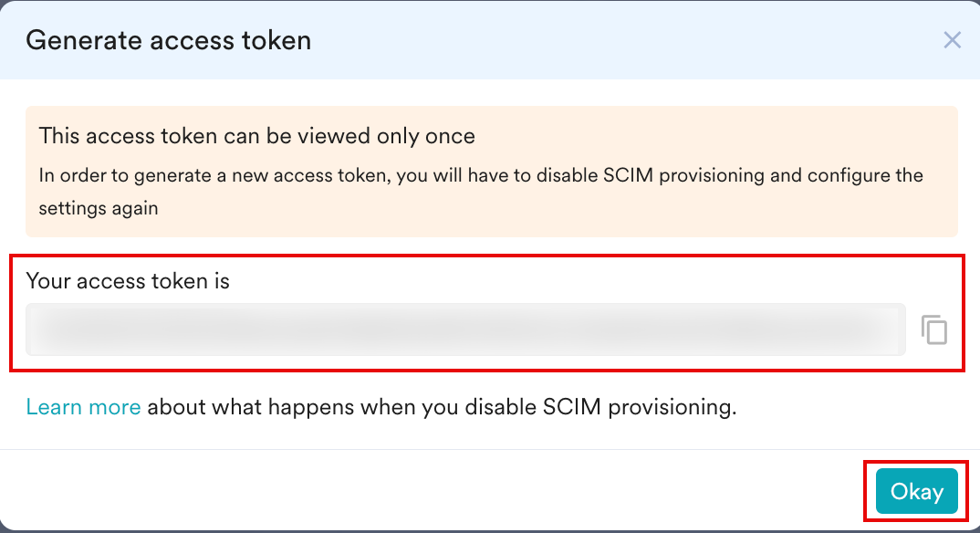Copy the access token to clipboard

coord(933,329)
